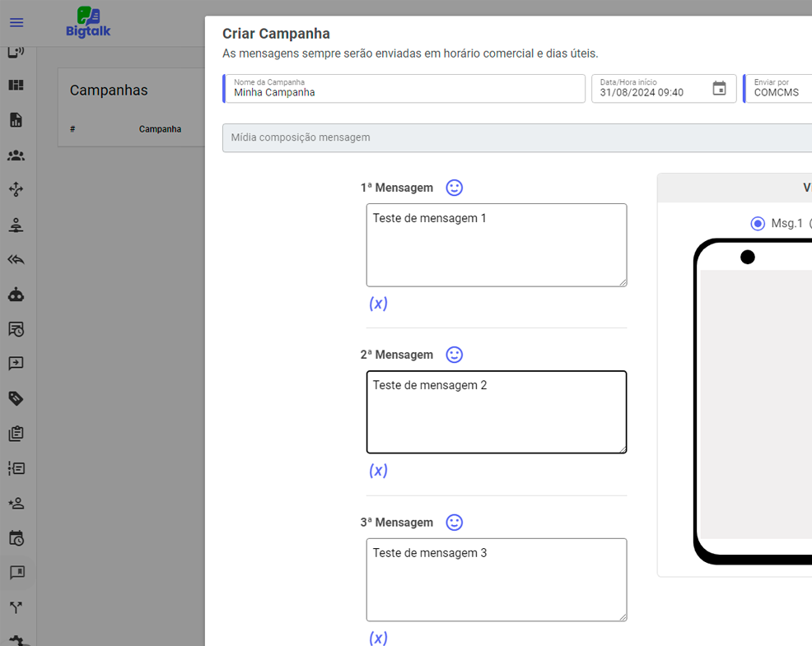This screenshot has width=812, height=646.
Task: Open the hamburger menu icon
Action: click(16, 22)
